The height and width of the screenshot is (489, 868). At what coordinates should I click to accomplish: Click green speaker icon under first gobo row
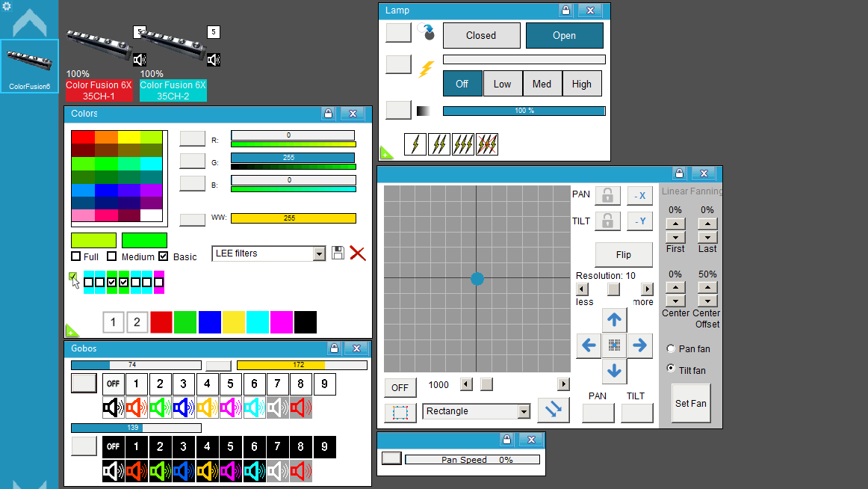[160, 407]
